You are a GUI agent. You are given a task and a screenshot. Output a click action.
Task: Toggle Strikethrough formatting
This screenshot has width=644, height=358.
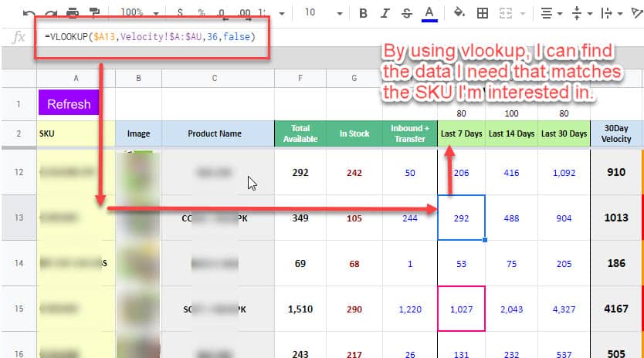coord(407,13)
